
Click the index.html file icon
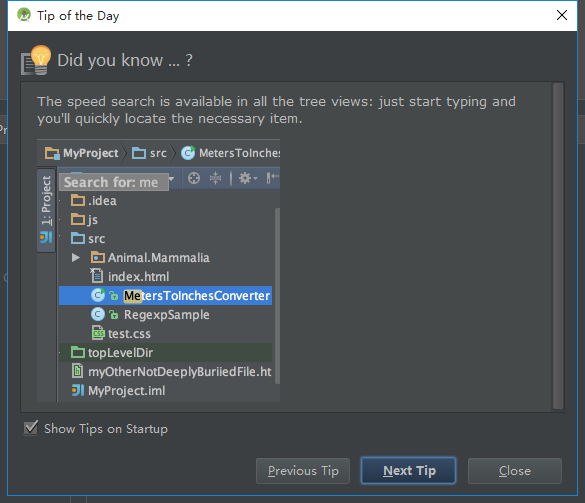[x=97, y=276]
